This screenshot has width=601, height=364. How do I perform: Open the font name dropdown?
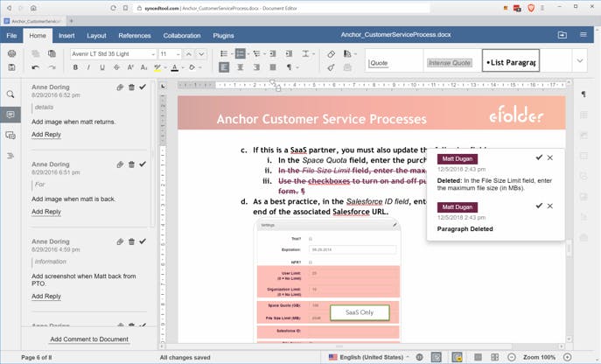click(x=153, y=54)
